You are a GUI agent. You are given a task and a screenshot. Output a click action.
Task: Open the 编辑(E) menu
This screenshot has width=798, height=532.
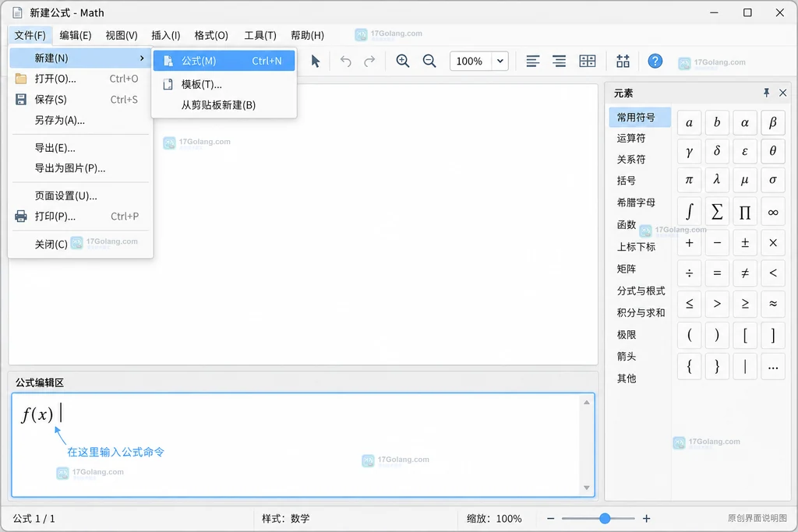[x=76, y=35]
